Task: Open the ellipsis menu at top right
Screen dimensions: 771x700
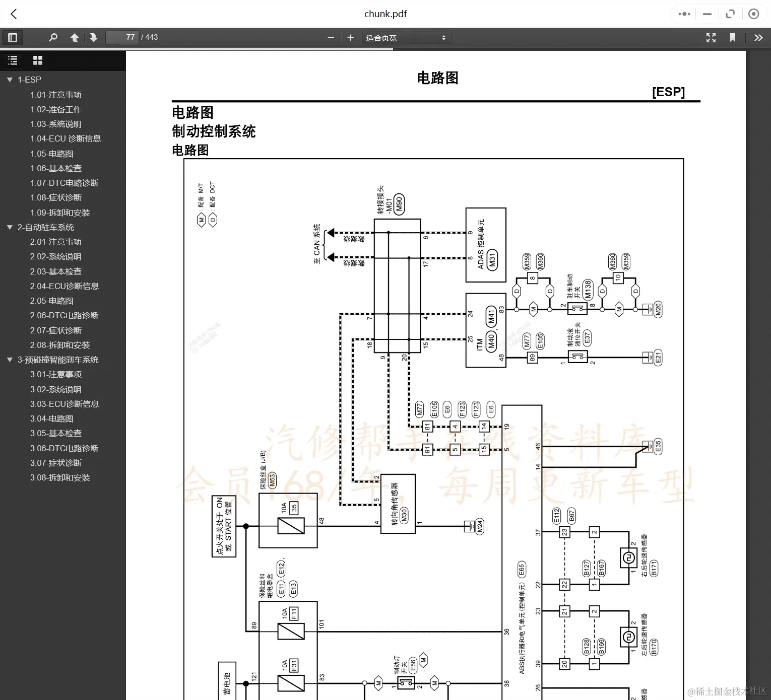Action: point(683,14)
